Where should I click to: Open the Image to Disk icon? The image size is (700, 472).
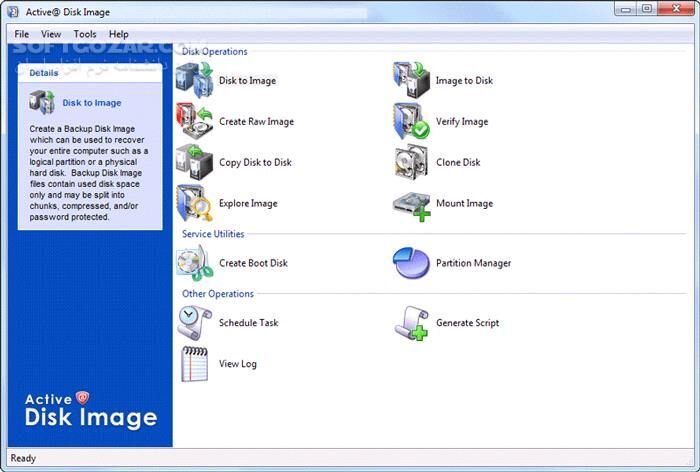coord(411,80)
